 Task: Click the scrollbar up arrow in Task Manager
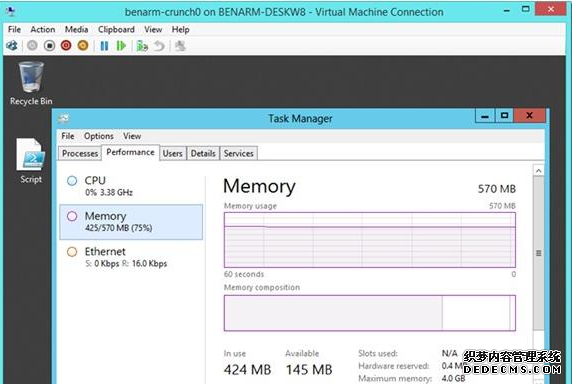(x=538, y=171)
